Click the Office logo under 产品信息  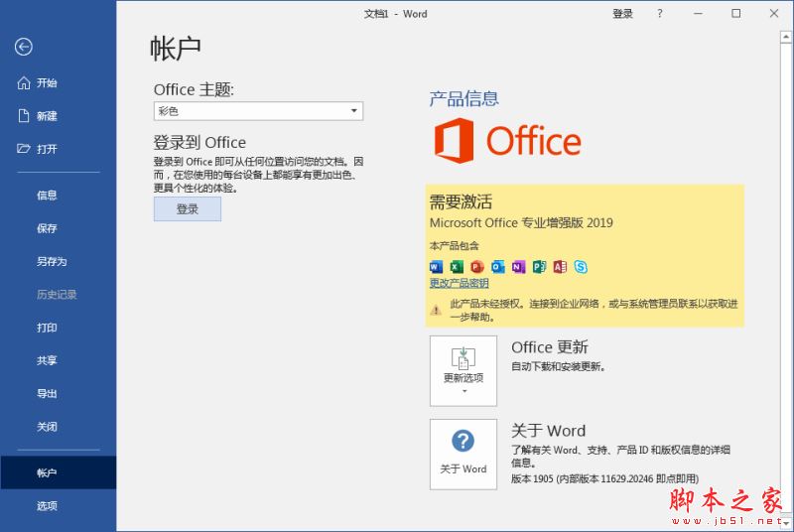[507, 141]
